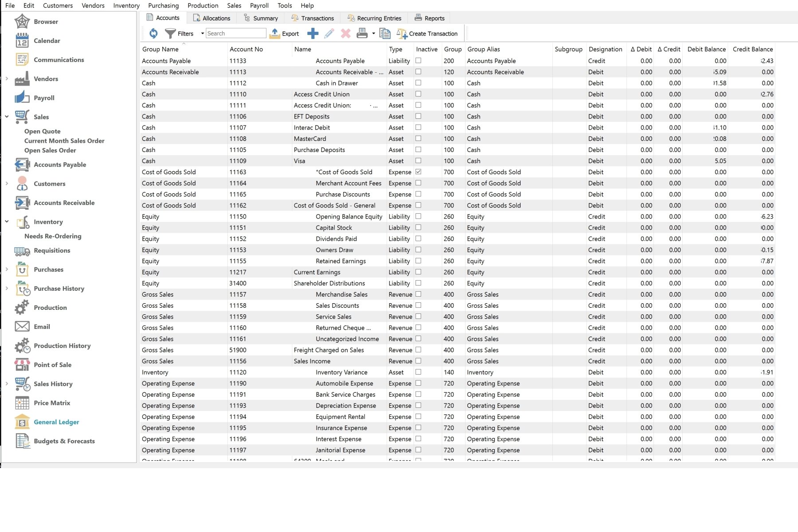Switch to the Allocations tab
This screenshot has height=532, width=798.
point(212,18)
